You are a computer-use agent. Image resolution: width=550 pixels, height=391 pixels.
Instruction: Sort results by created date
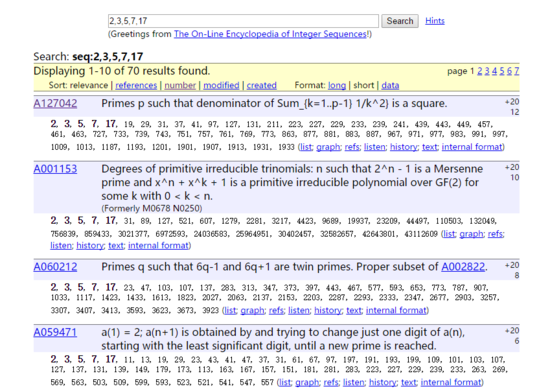261,85
